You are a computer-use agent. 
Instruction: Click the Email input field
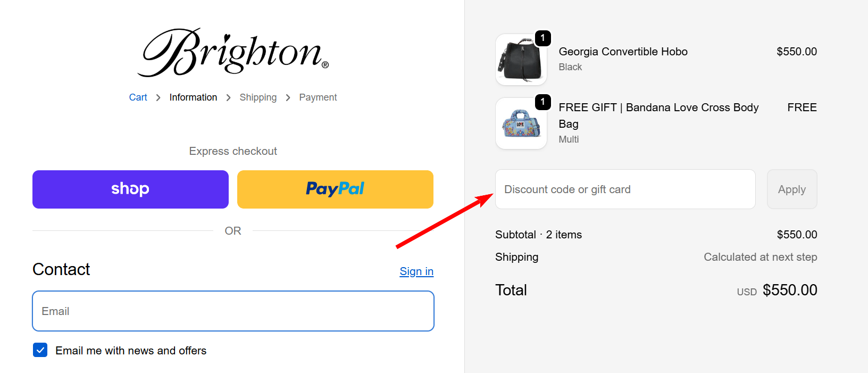click(x=232, y=311)
